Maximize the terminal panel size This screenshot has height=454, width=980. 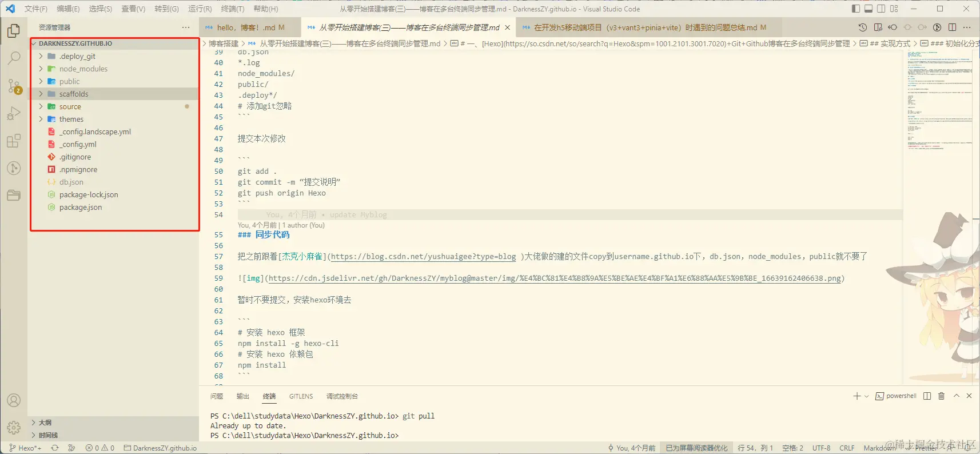pos(956,396)
